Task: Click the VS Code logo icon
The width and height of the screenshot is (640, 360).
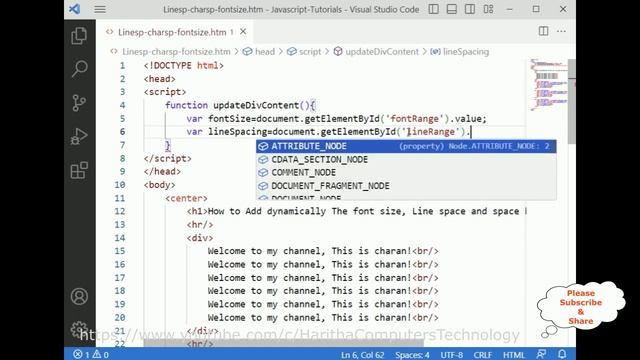Action: (x=75, y=9)
